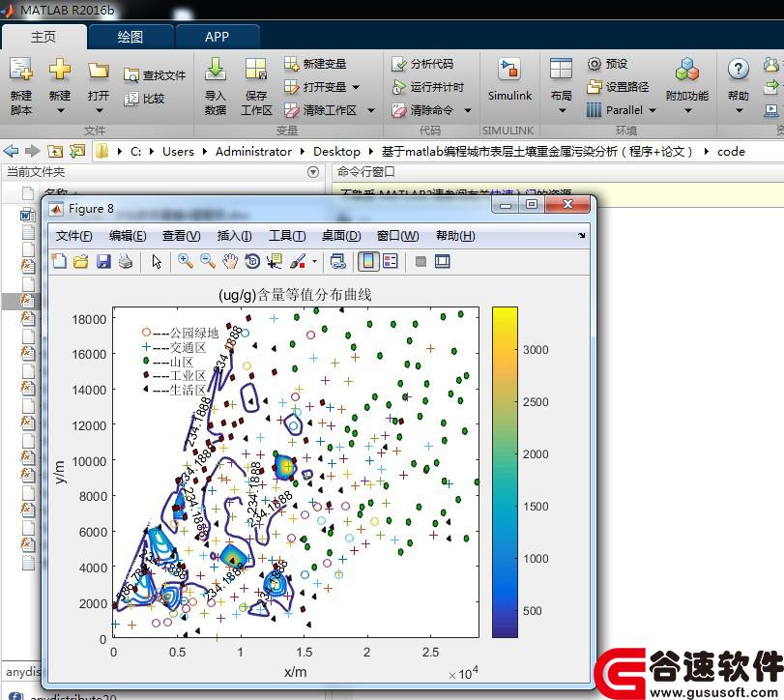Switch to the APP tab
Image resolution: width=784 pixels, height=700 pixels.
(x=217, y=37)
